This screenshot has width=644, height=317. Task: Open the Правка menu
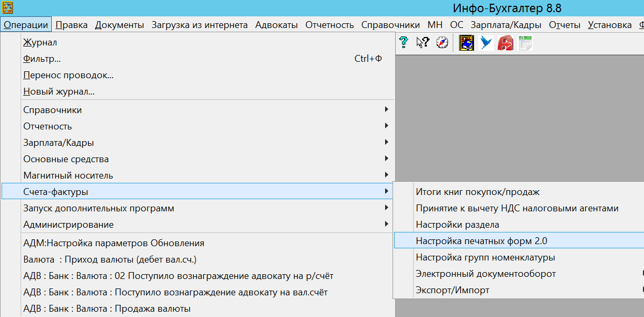coord(71,25)
